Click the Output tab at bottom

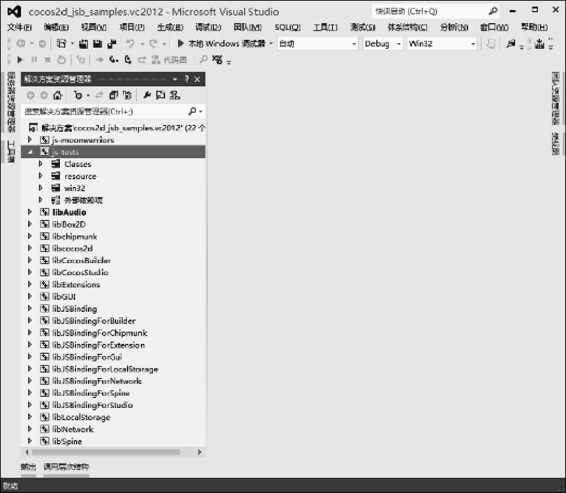pyautogui.click(x=28, y=467)
